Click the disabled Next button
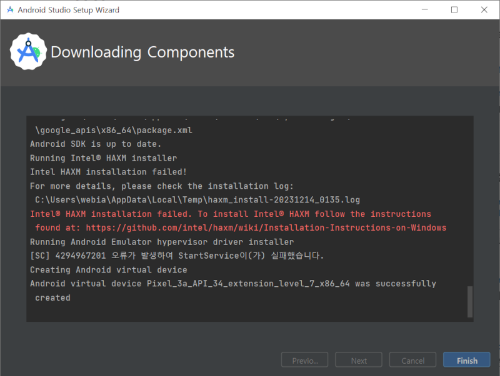This screenshot has width=500, height=376. click(359, 360)
